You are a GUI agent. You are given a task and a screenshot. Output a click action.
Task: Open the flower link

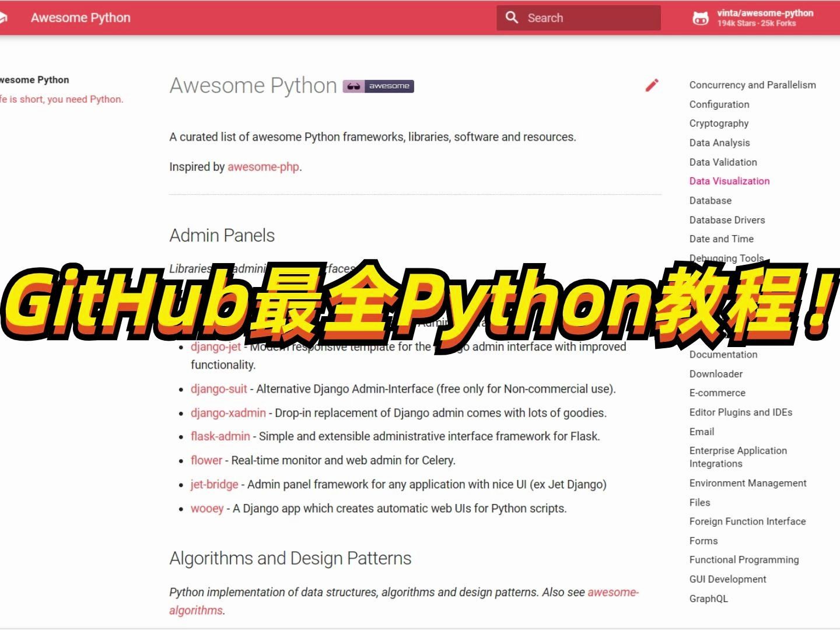(x=206, y=460)
